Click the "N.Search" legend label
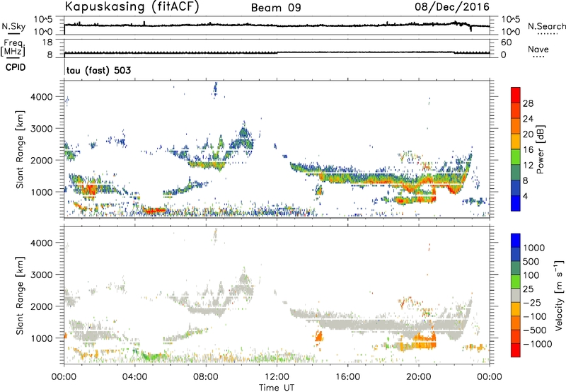Screen dimensions: 566x392 point(546,26)
